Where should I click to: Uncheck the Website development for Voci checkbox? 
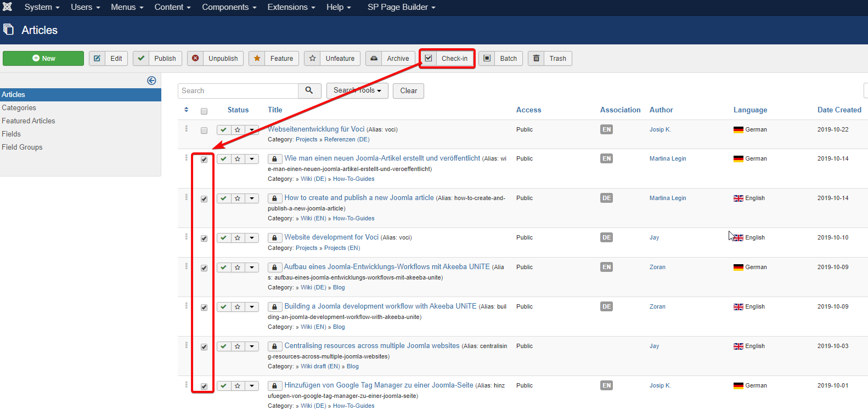point(204,238)
